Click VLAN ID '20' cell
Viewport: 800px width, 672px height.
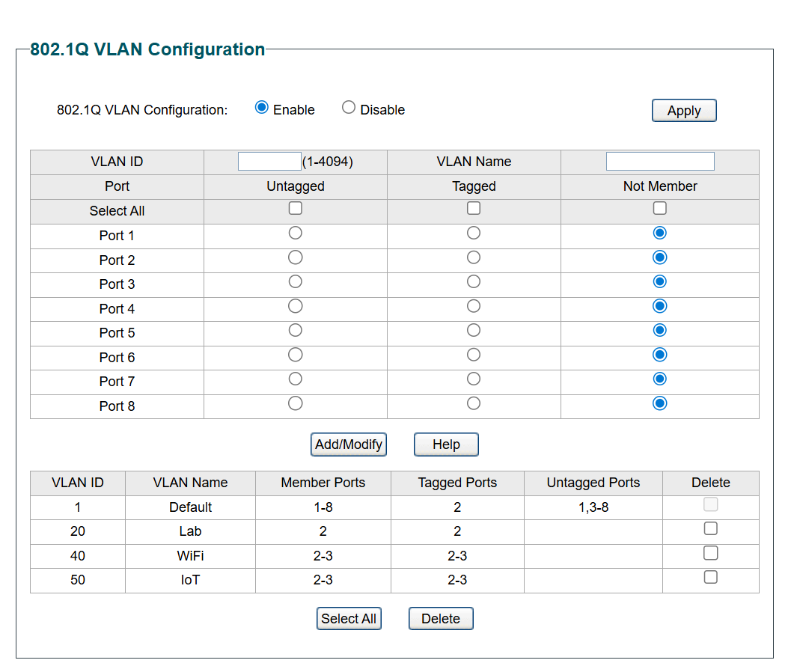pos(78,531)
